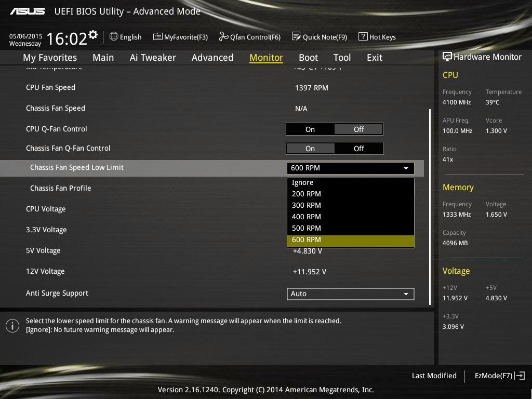Screen dimensions: 532x399
Task: Open the Ai Tweaker tab
Action: tap(153, 57)
